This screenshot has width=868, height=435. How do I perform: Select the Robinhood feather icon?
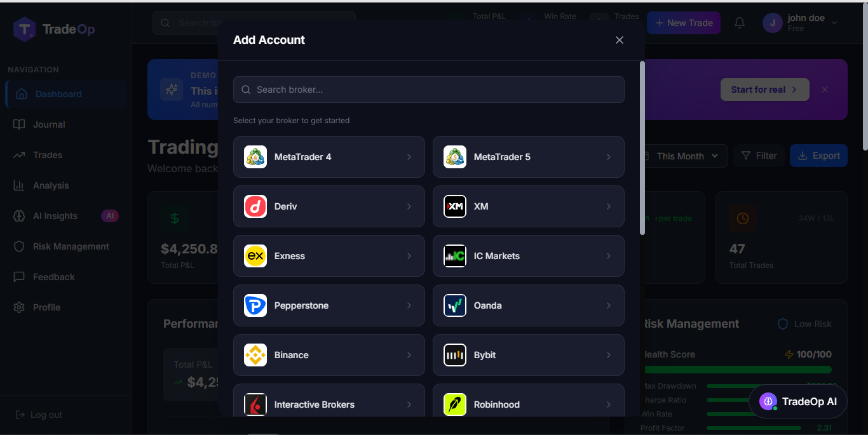[x=455, y=405]
